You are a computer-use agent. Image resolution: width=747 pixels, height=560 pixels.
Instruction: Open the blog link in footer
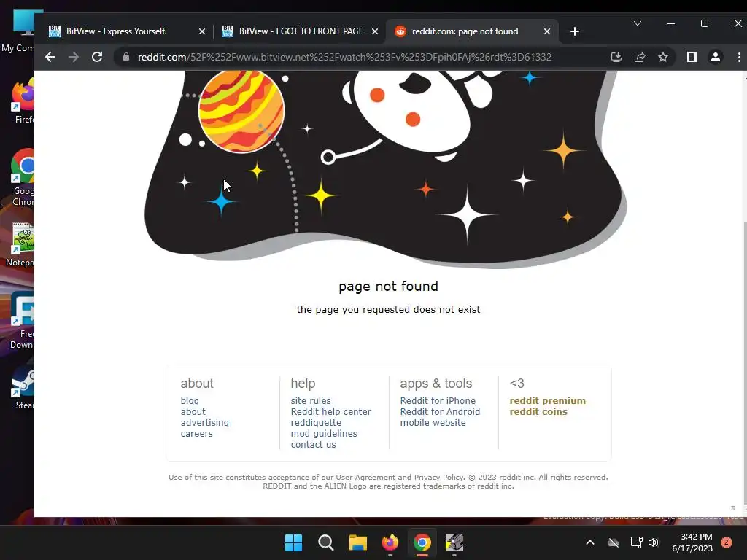click(190, 400)
